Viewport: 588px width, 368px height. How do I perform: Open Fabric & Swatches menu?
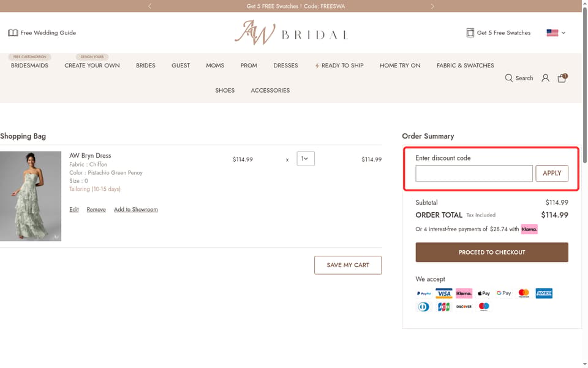465,66
